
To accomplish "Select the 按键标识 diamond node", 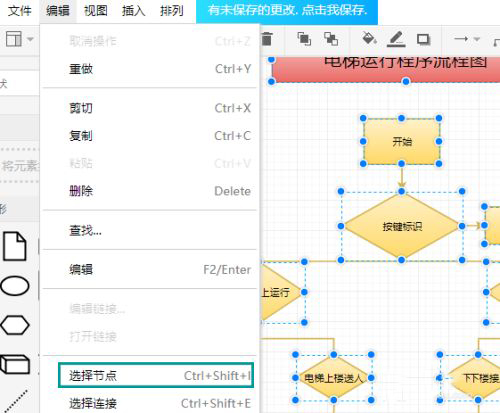I will point(401,226).
